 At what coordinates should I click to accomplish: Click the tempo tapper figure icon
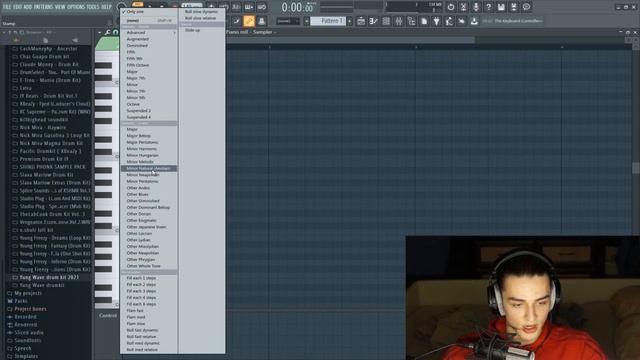pos(449,21)
